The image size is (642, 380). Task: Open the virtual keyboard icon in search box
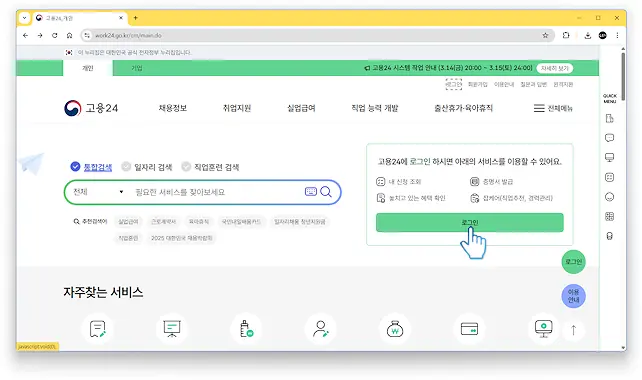click(x=311, y=192)
